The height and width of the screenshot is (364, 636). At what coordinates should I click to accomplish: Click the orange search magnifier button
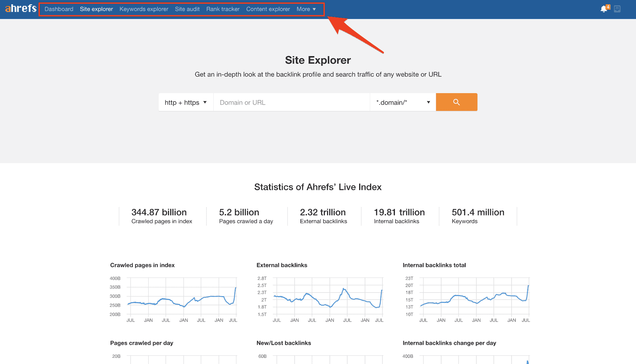456,102
